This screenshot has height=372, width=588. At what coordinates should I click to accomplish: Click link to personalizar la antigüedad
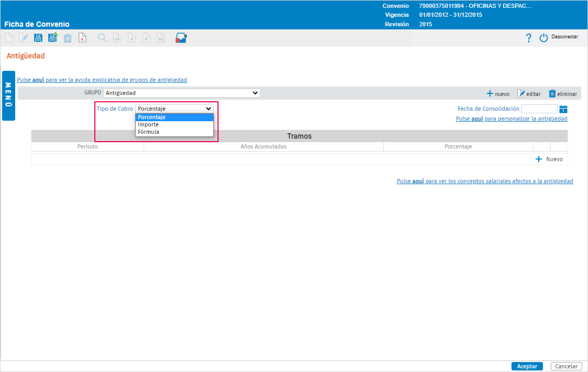point(511,119)
